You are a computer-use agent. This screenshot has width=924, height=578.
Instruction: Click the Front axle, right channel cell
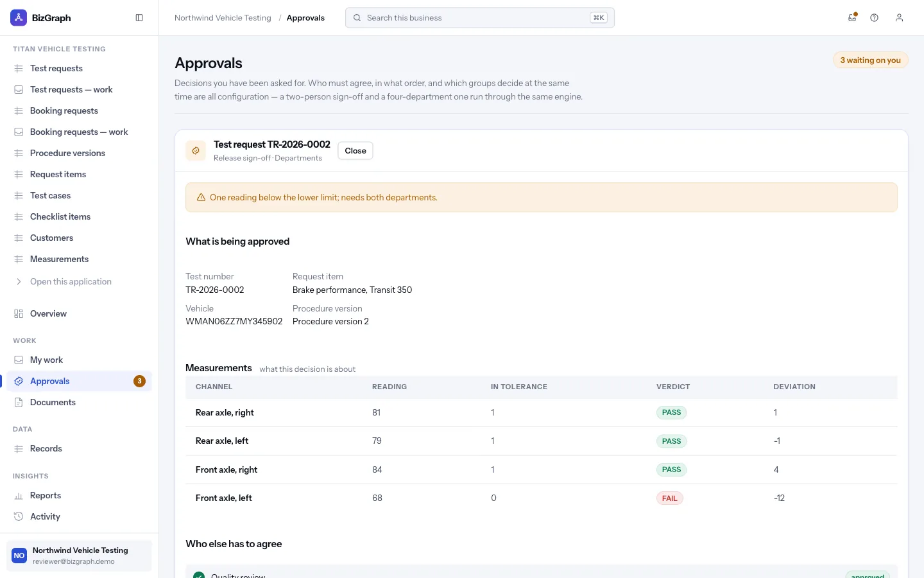[227, 470]
